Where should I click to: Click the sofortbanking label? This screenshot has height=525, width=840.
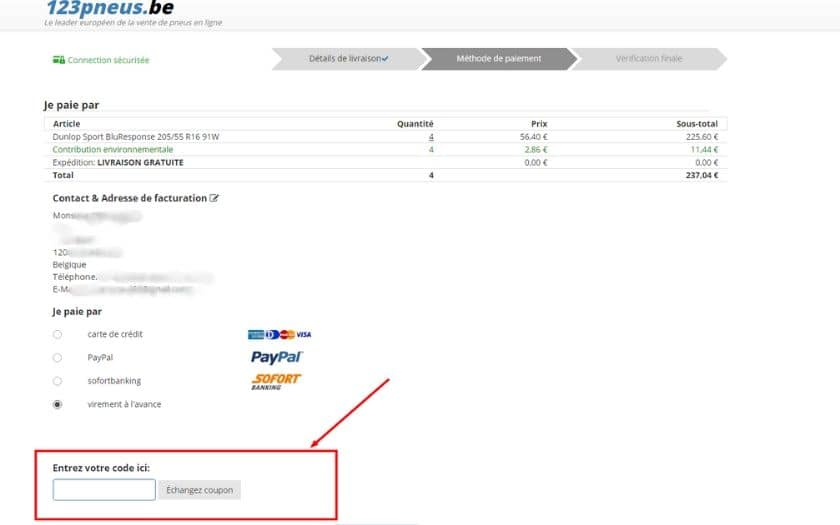[114, 381]
